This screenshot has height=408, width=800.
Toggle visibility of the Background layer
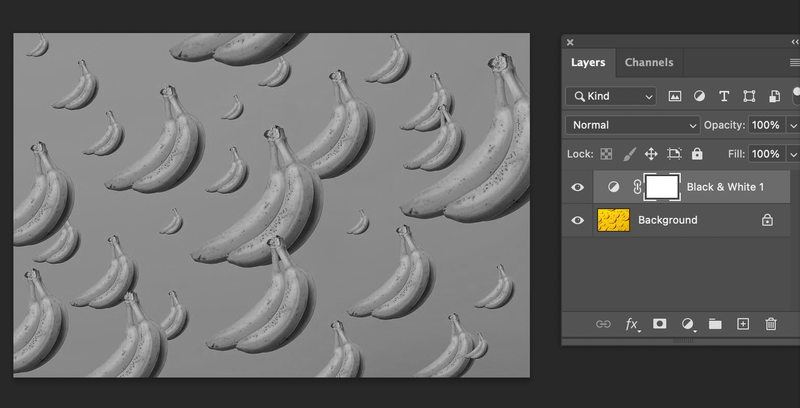[577, 220]
